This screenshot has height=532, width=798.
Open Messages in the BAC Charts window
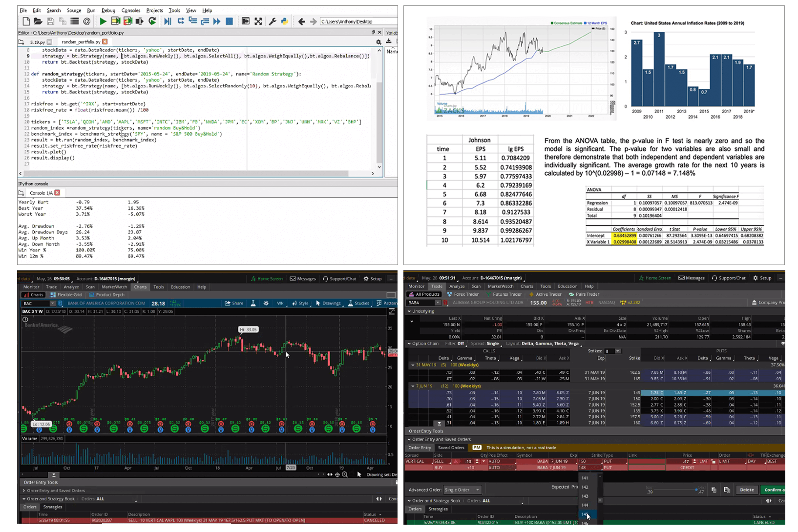coord(303,279)
